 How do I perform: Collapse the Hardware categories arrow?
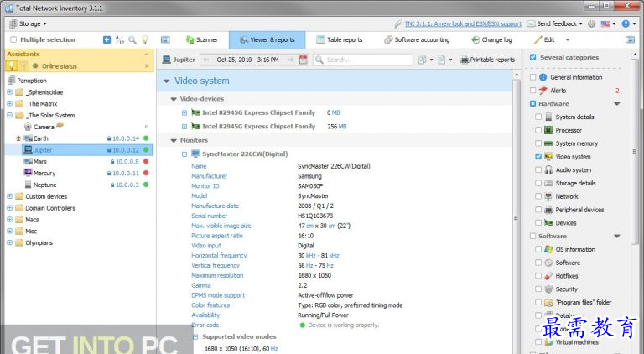tap(617, 104)
